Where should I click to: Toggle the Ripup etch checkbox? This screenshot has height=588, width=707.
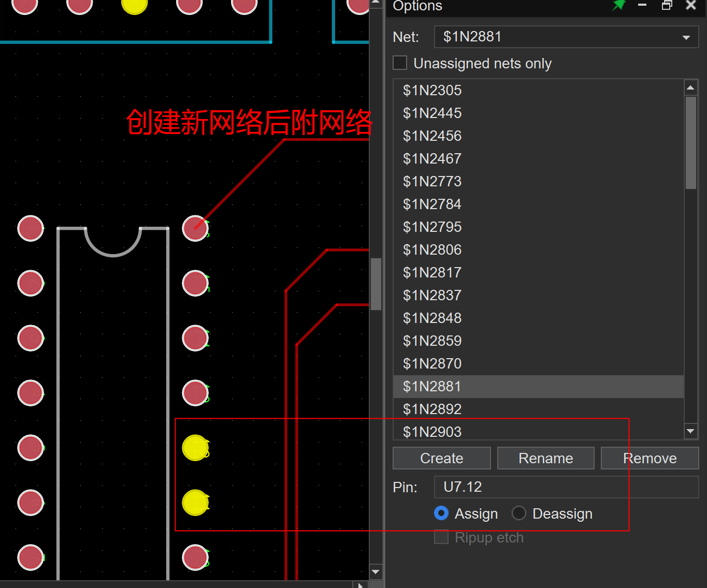[441, 537]
